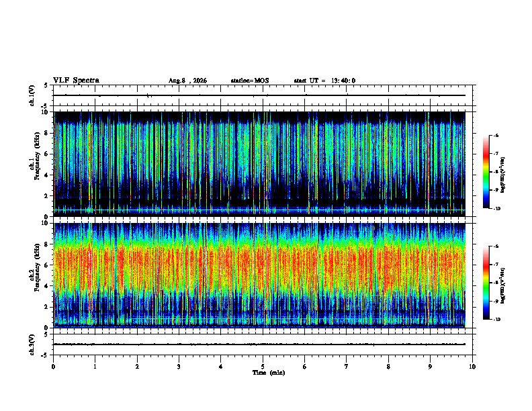Select the date text "Aug.8, 2026"
The height and width of the screenshot is (411, 532).
[x=187, y=81]
